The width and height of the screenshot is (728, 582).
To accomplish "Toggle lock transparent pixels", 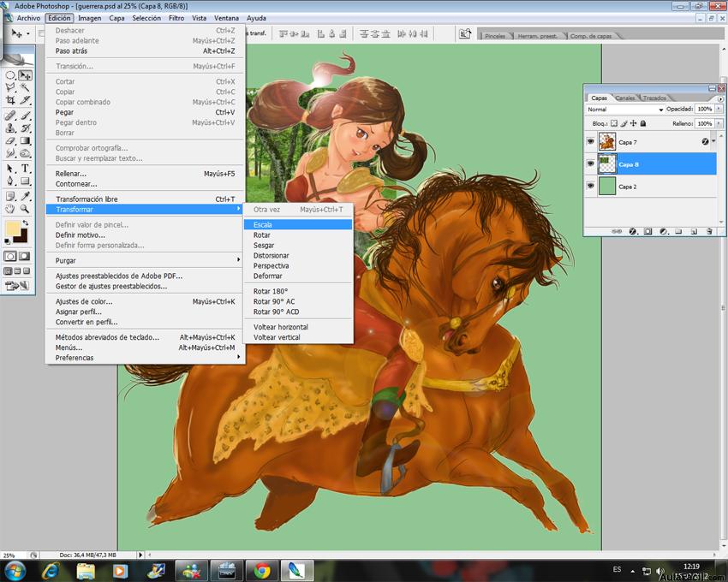I will click(614, 123).
